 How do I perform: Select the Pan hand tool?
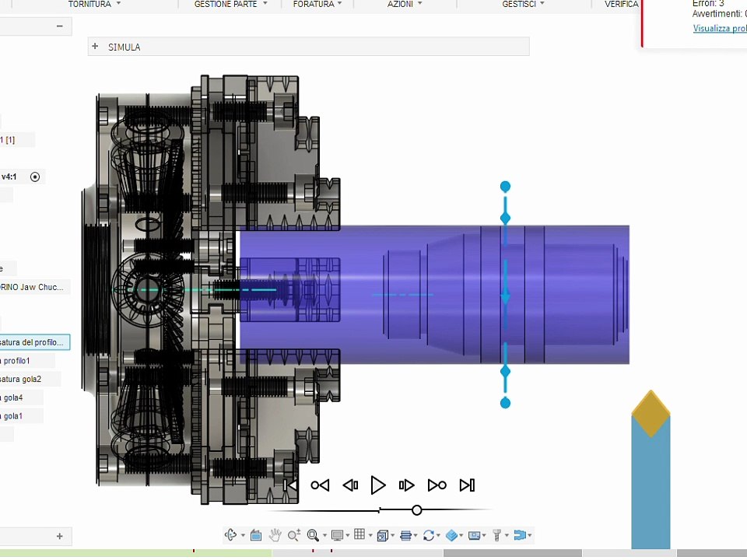pos(275,535)
